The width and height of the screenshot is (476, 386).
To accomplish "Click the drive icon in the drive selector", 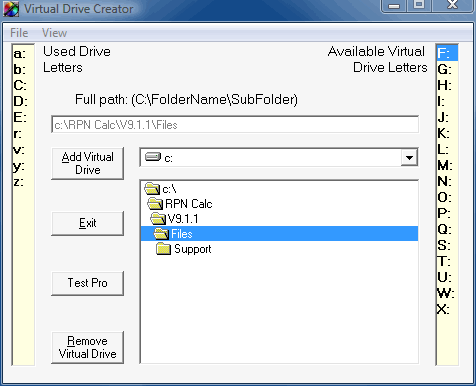I will (153, 157).
